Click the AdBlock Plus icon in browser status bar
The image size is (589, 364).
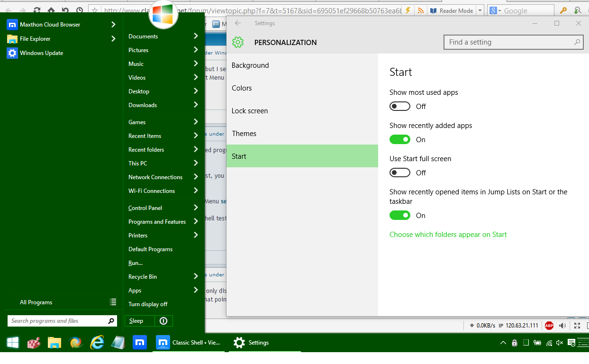pyautogui.click(x=549, y=326)
